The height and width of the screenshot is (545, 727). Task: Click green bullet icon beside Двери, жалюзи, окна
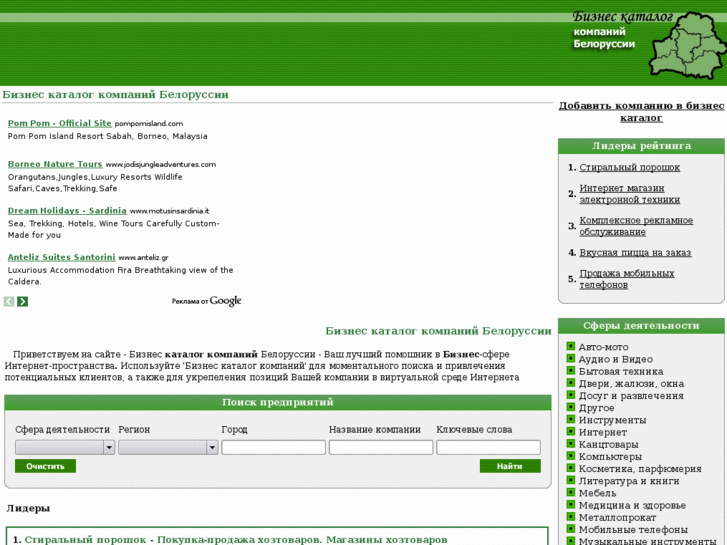pos(571,383)
